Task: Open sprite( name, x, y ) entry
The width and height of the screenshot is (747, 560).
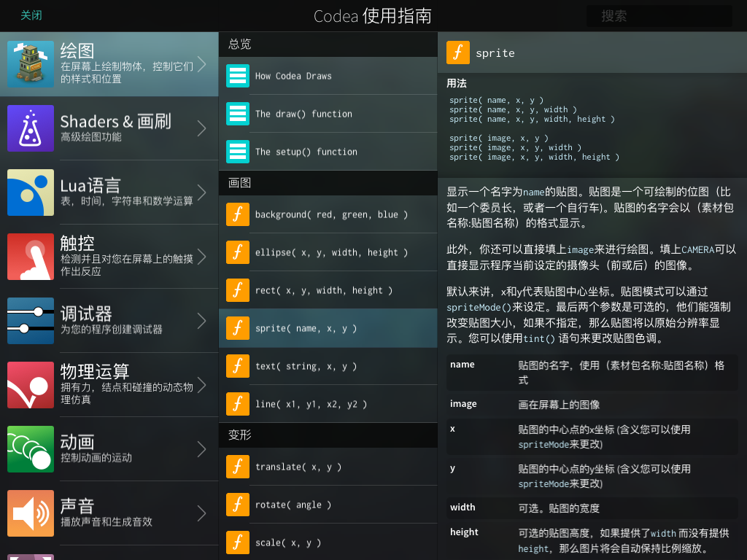Action: (x=328, y=328)
